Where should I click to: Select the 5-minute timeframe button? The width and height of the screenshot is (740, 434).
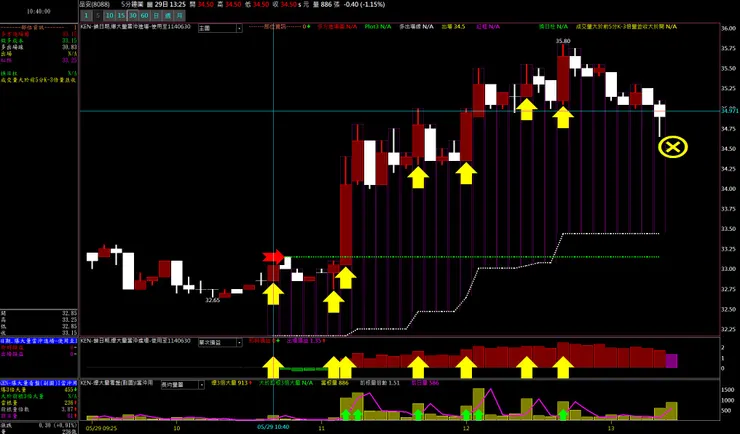tap(98, 16)
